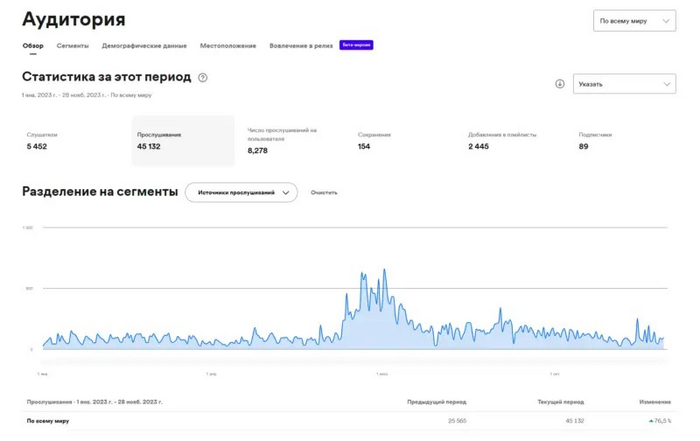Open the Источники прослушиваний segment dropdown

pos(242,192)
